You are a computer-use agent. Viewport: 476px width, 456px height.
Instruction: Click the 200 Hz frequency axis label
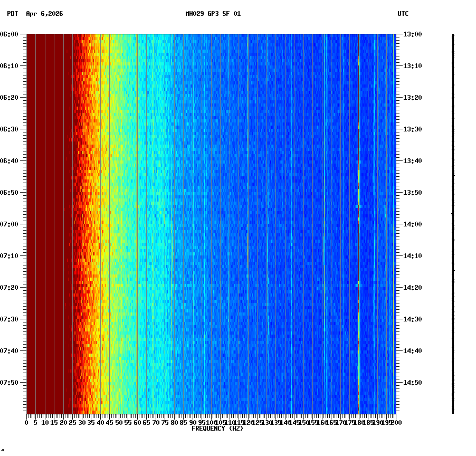coord(395,422)
